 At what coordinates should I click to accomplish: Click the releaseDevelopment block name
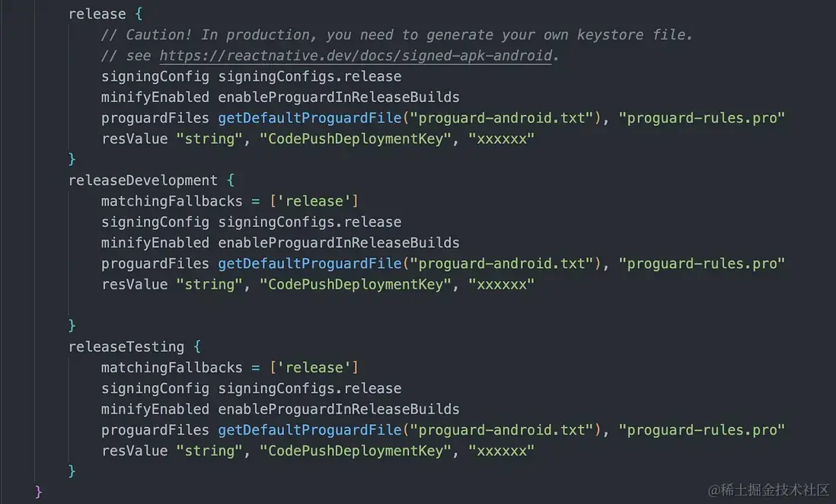pyautogui.click(x=143, y=180)
